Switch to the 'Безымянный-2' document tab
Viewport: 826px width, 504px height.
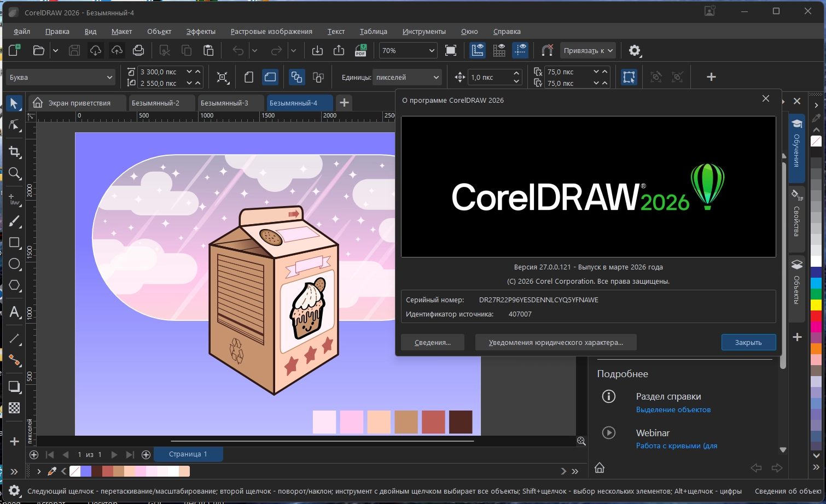click(155, 103)
